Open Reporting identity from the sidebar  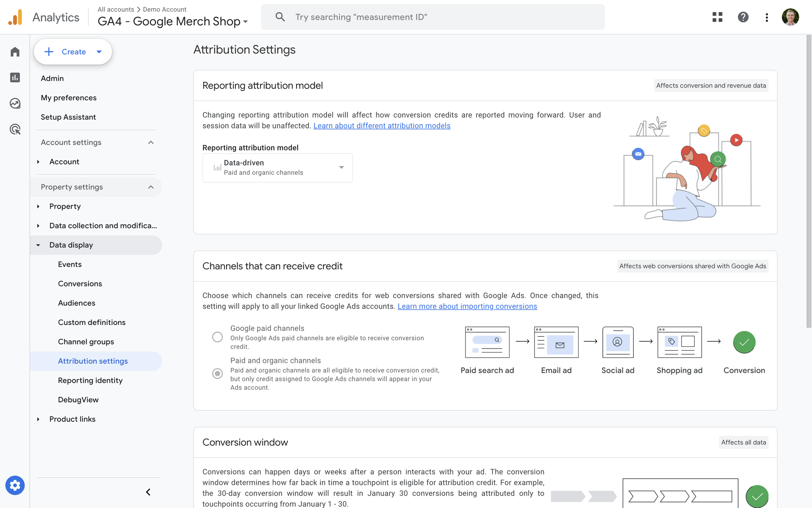pos(90,380)
